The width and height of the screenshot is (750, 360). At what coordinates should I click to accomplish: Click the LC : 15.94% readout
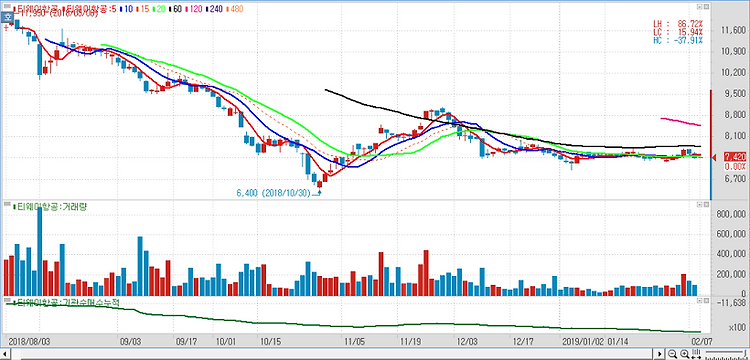pyautogui.click(x=678, y=32)
